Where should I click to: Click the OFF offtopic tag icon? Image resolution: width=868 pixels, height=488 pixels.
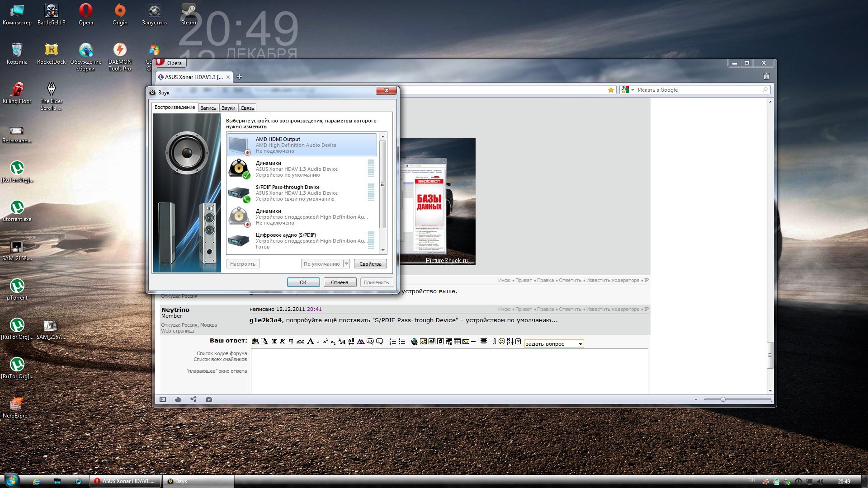point(370,341)
